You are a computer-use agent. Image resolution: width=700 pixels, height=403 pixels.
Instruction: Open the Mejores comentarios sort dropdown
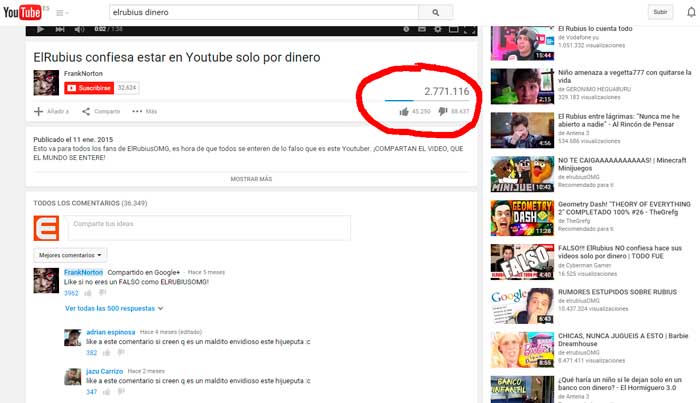click(70, 255)
